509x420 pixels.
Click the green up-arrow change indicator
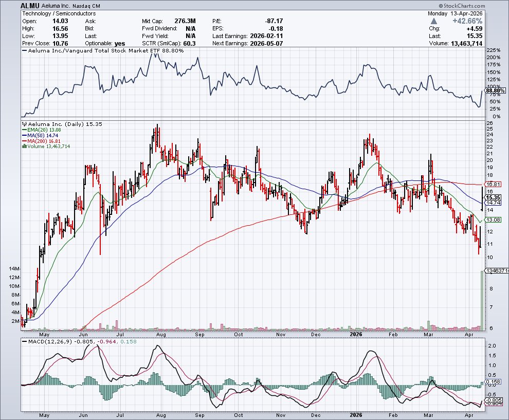click(x=434, y=21)
